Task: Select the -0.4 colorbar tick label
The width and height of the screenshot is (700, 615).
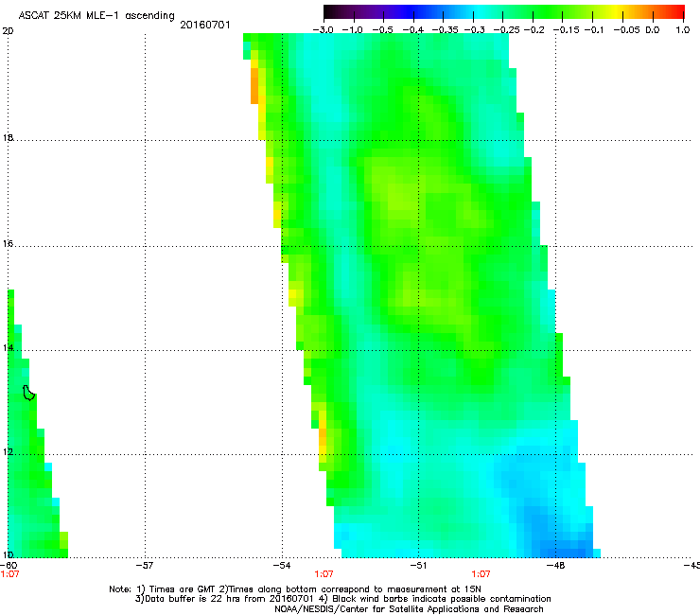Action: [413, 30]
